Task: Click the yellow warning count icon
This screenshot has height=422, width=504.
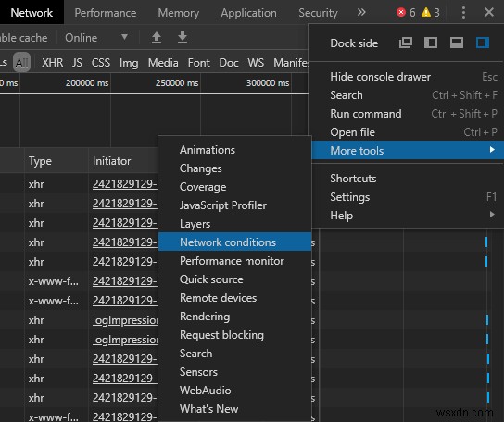Action: point(426,13)
